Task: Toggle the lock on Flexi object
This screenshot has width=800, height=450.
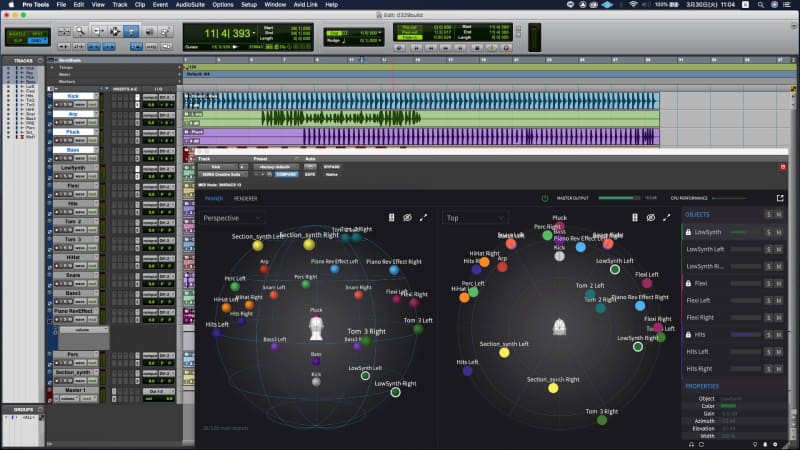Action: point(688,283)
